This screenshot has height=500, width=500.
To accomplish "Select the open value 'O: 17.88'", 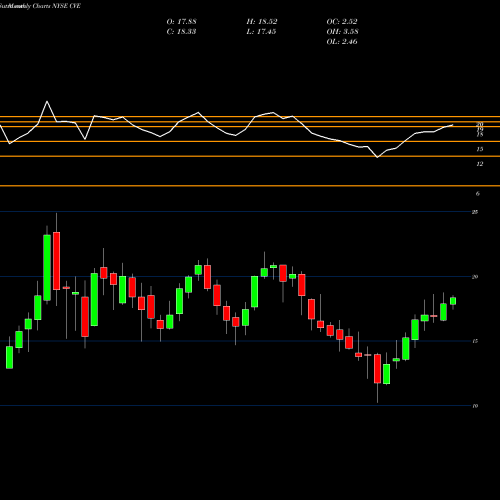I will [181, 22].
